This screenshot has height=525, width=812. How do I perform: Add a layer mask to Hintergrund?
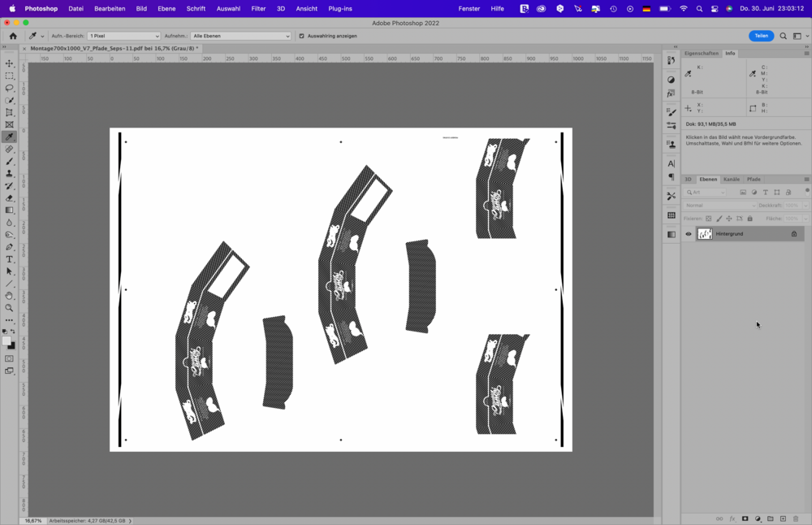tap(745, 518)
